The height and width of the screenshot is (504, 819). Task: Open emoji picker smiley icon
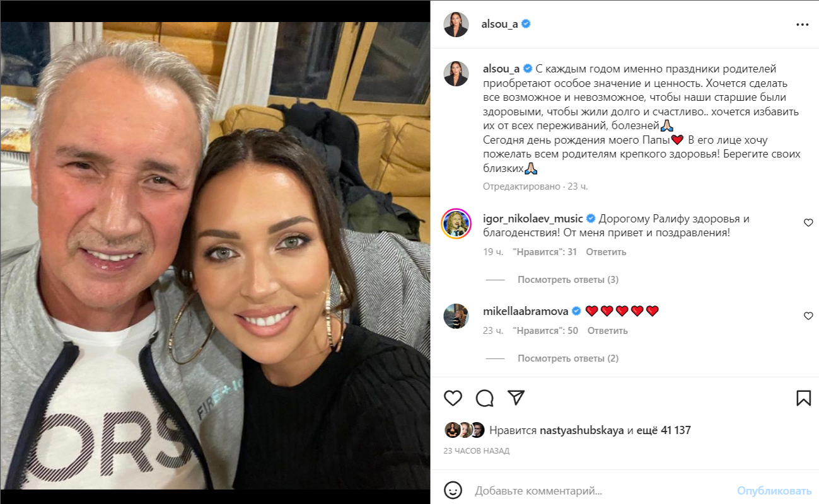(x=453, y=490)
